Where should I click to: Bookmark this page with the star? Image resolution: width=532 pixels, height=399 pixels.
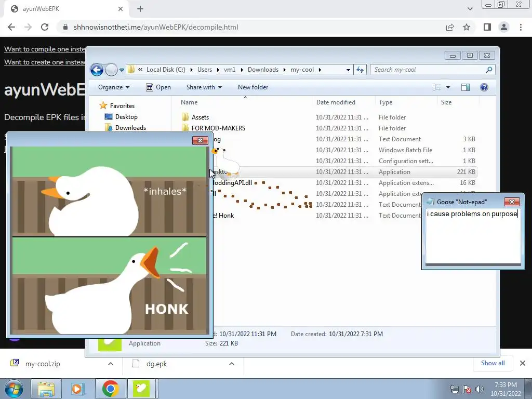click(x=467, y=27)
